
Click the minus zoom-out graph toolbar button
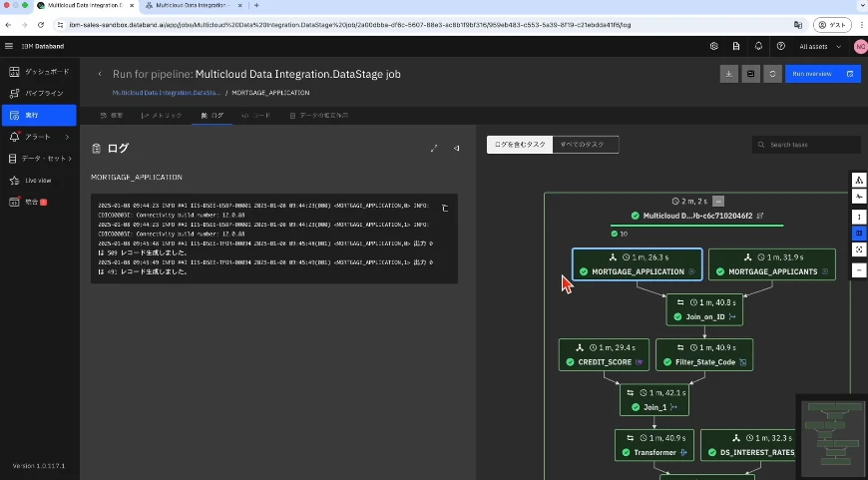coord(859,270)
